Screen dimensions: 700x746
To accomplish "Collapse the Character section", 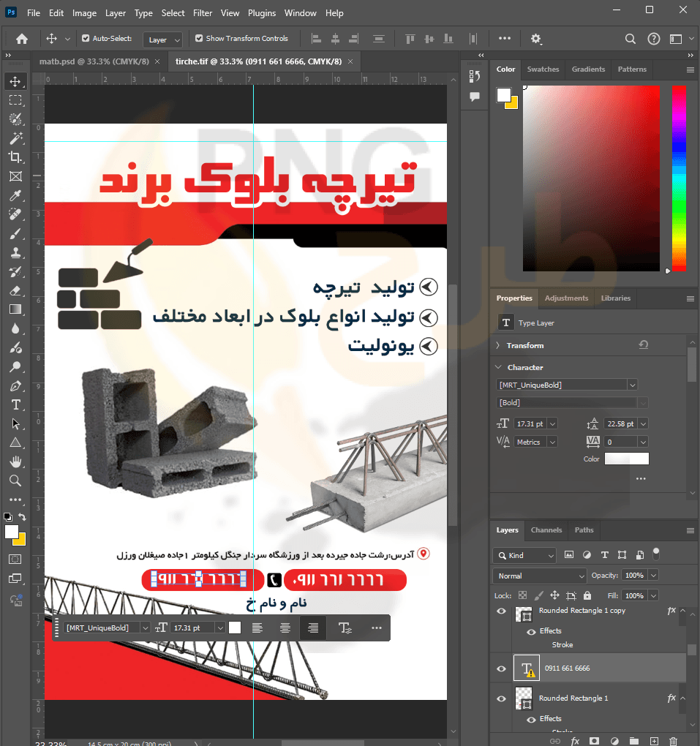I will point(498,367).
